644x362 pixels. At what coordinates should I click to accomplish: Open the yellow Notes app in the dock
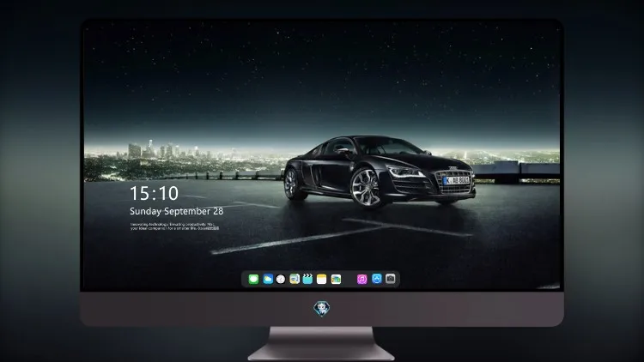coord(322,279)
